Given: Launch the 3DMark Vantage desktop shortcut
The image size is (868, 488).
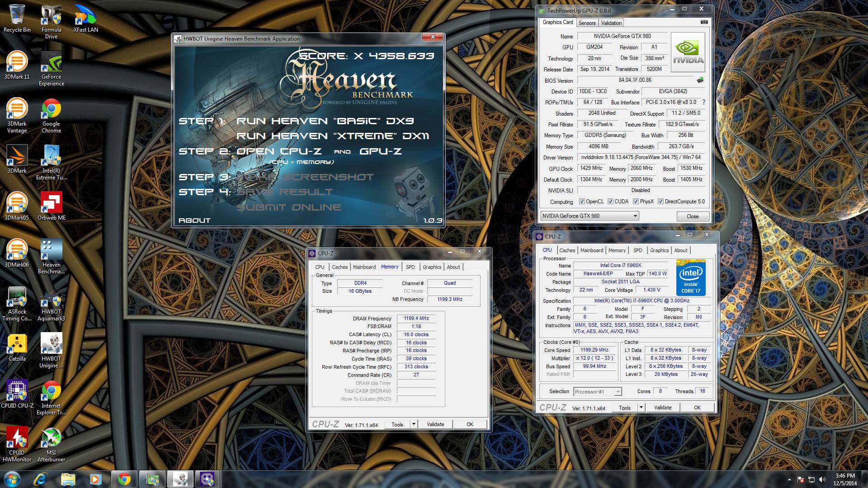Looking at the screenshot, I should click(17, 116).
